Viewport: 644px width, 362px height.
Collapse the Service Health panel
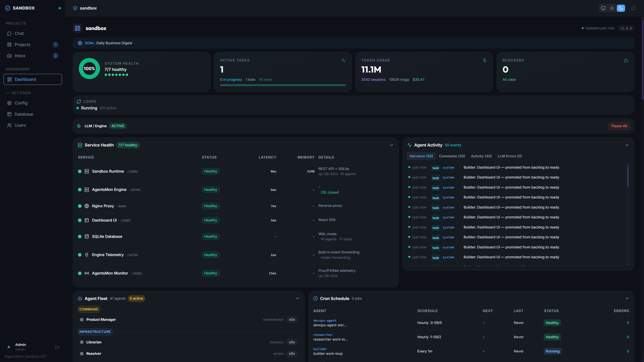[391, 145]
